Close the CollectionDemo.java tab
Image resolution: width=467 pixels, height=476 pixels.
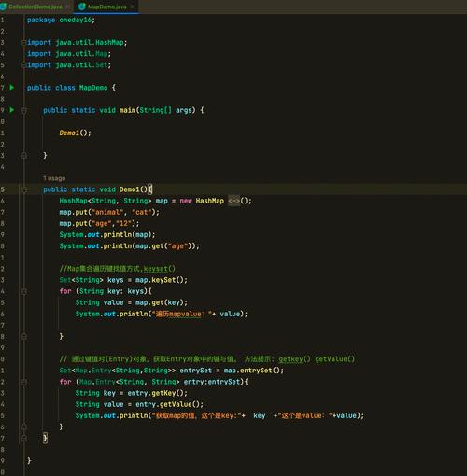(x=67, y=7)
